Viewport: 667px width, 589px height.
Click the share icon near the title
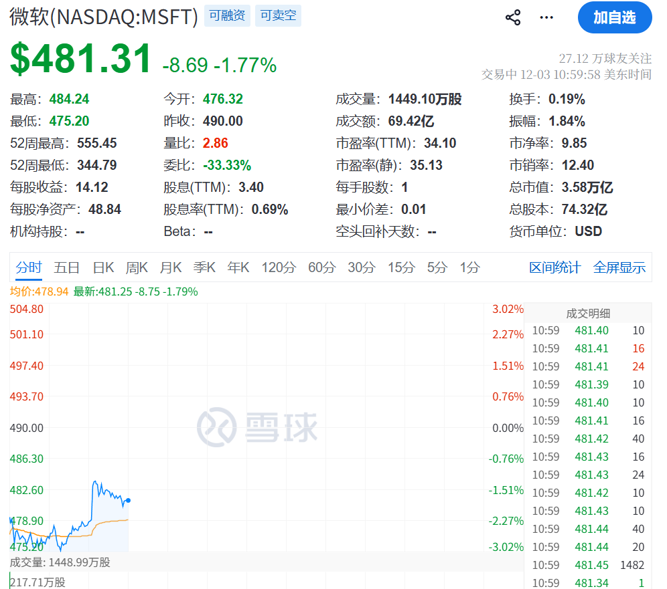click(x=513, y=17)
